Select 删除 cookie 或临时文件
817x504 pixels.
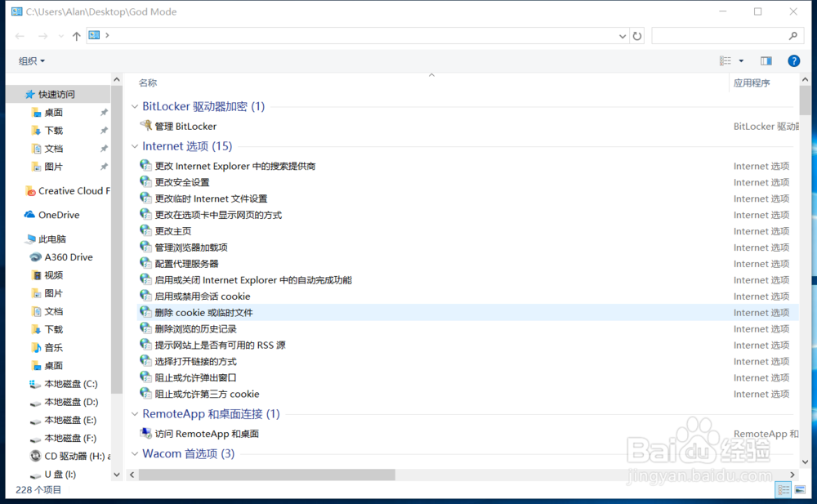[x=203, y=313]
